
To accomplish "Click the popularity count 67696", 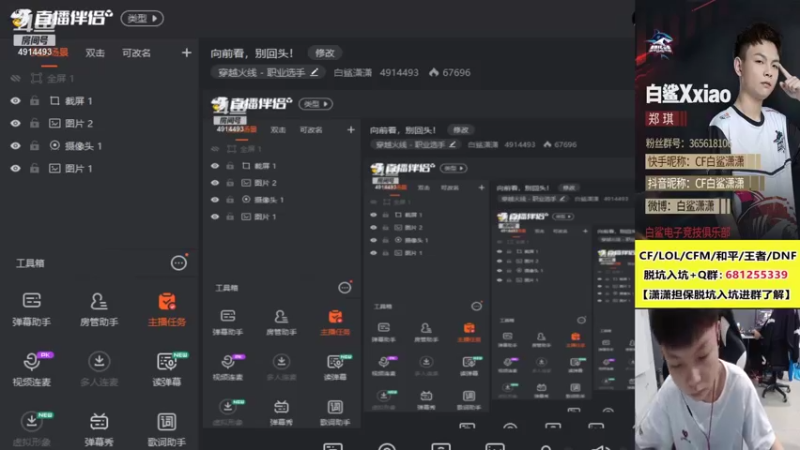I will 456,72.
